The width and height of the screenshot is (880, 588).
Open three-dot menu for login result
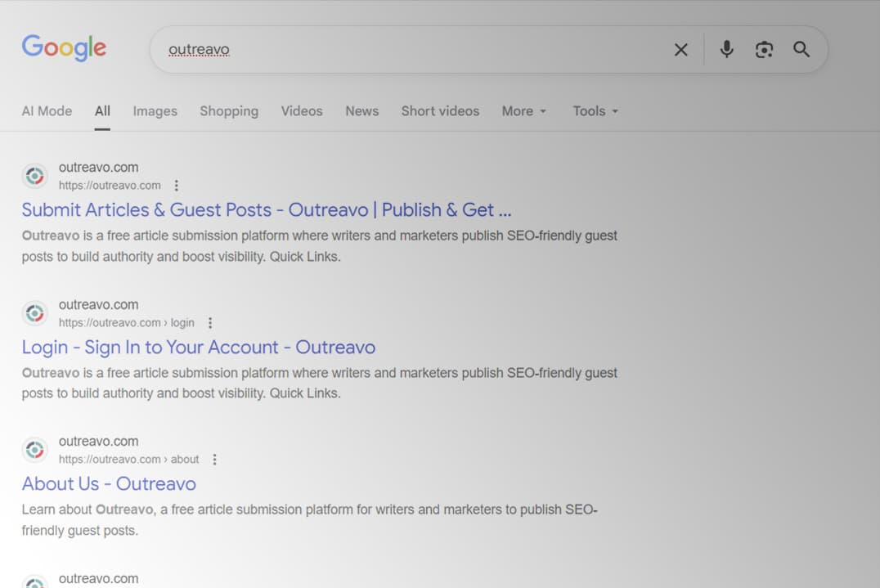[209, 323]
